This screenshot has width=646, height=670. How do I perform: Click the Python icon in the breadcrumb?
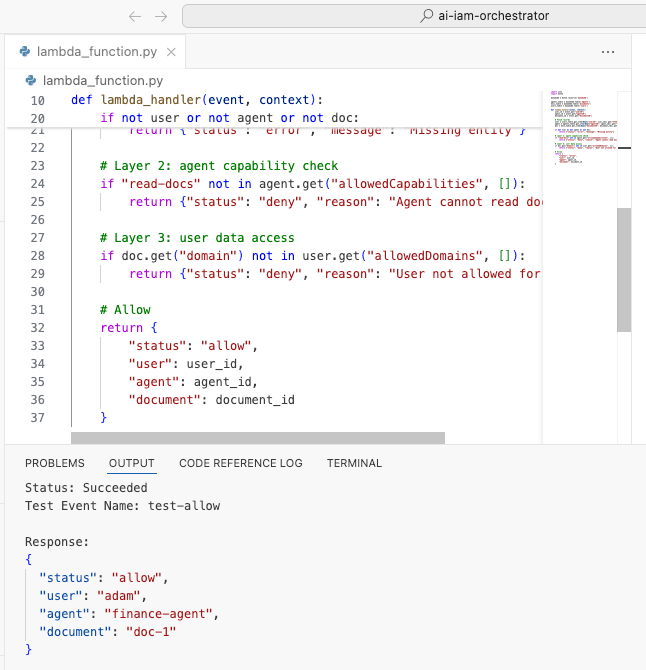click(31, 80)
